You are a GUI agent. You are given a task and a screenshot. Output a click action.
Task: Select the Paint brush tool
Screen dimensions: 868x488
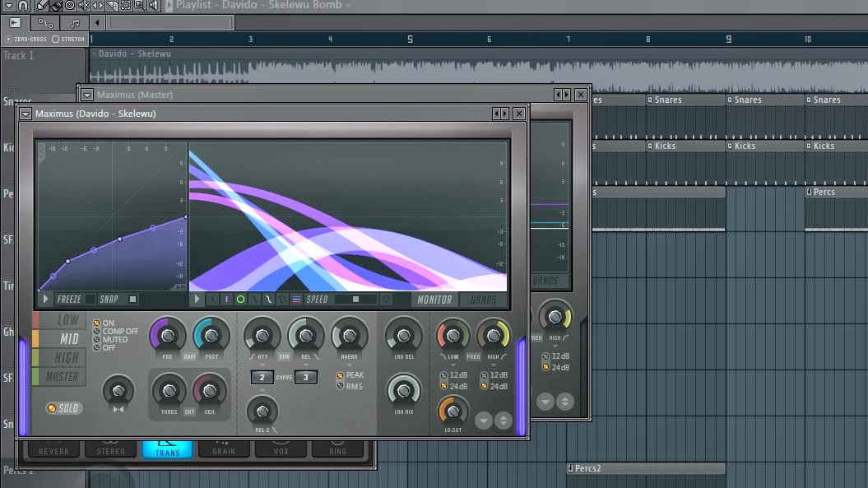[56, 5]
